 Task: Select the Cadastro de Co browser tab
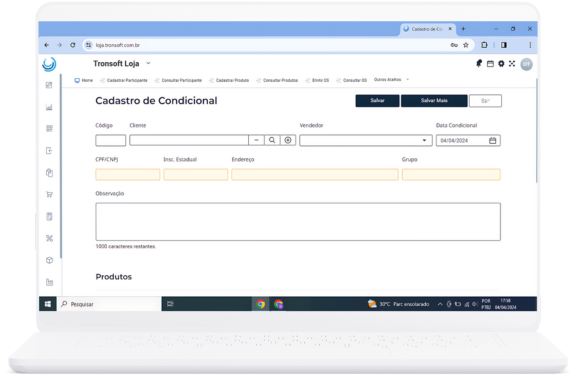click(x=428, y=29)
